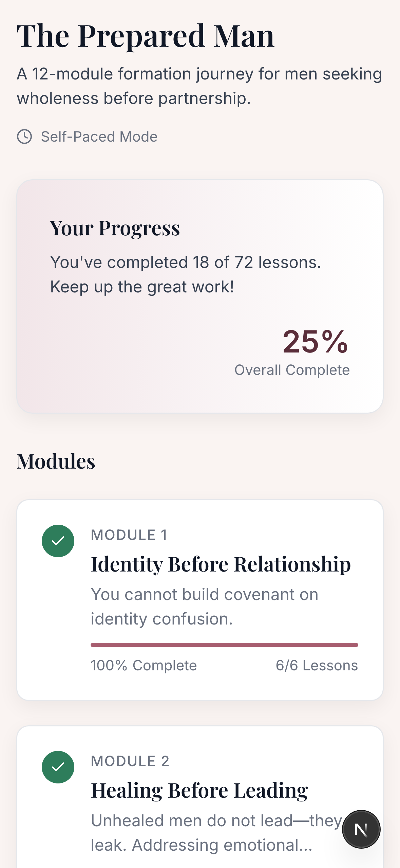Click the 100% Complete text
The image size is (400, 868).
143,665
